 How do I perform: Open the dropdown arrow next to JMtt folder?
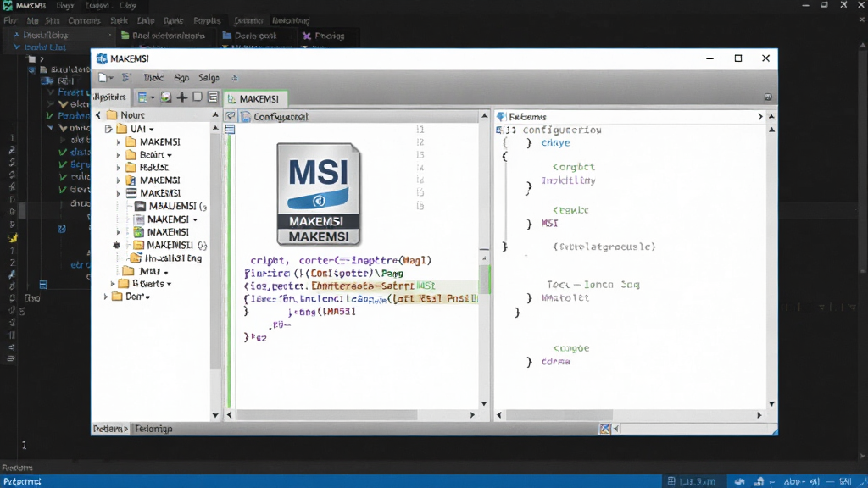coord(165,272)
